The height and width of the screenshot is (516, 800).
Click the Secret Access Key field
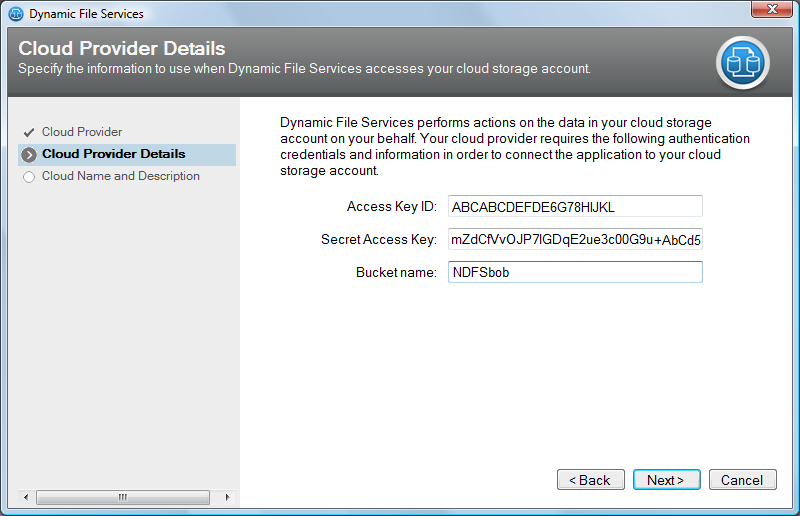575,239
